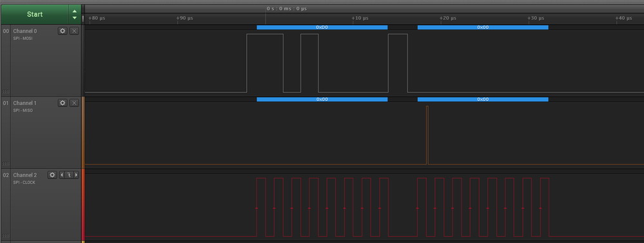Image resolution: width=644 pixels, height=243 pixels.
Task: Select the Channel 2 SPI-CLOCK label
Action: click(x=24, y=182)
